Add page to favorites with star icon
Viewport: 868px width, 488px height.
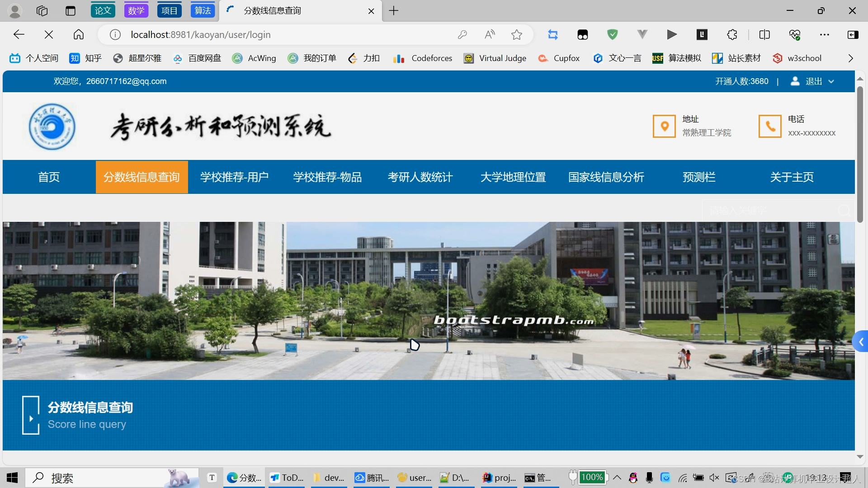(x=517, y=35)
